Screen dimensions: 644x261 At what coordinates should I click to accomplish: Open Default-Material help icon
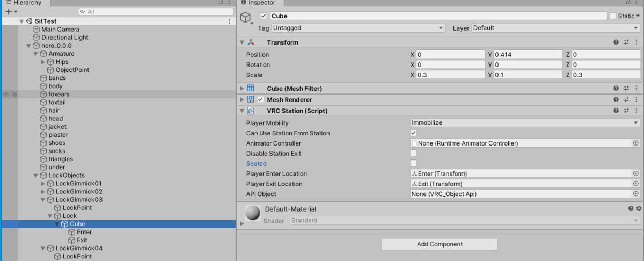pos(631,209)
